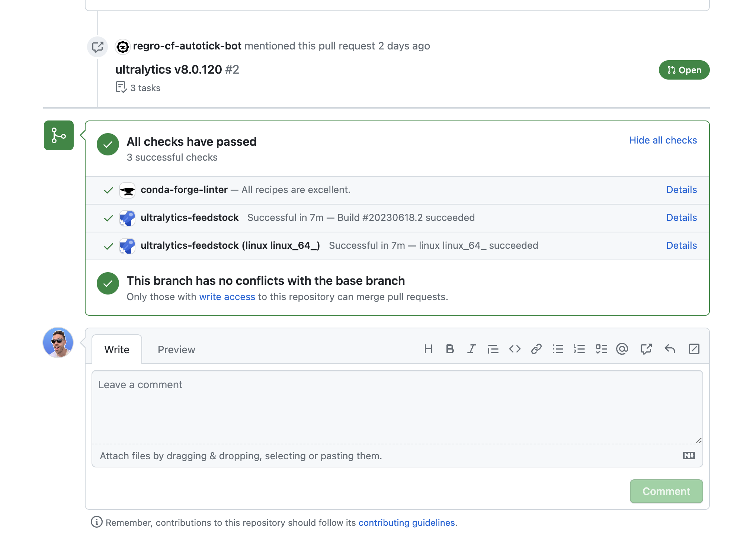Switch to the Preview tab
This screenshot has height=534, width=756.
coord(176,350)
